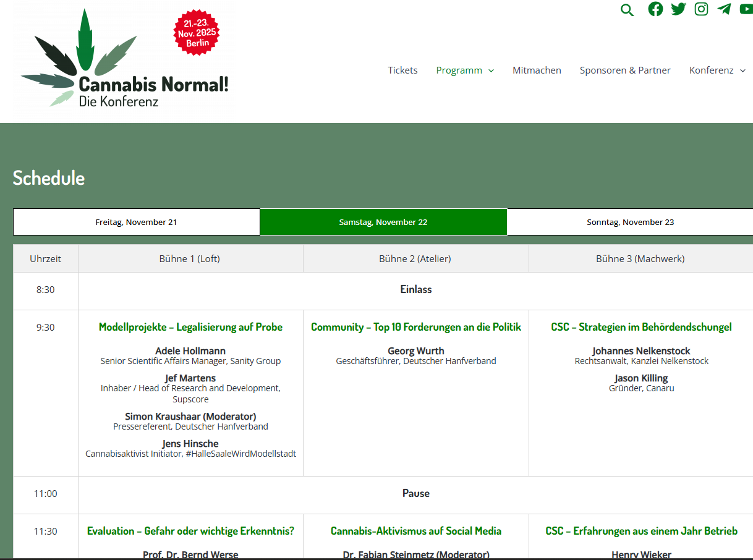Click the 'Bühne 1 (Loft)' column header
Viewport: 753px width, 560px height.
[189, 259]
